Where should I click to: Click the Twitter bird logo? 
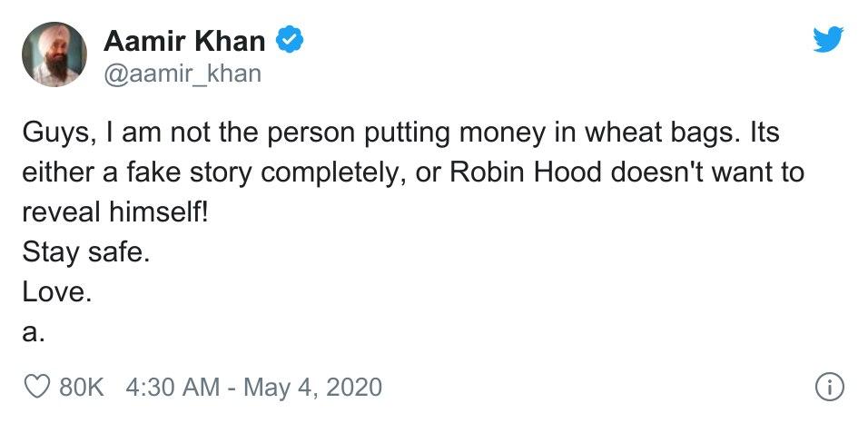tap(828, 41)
